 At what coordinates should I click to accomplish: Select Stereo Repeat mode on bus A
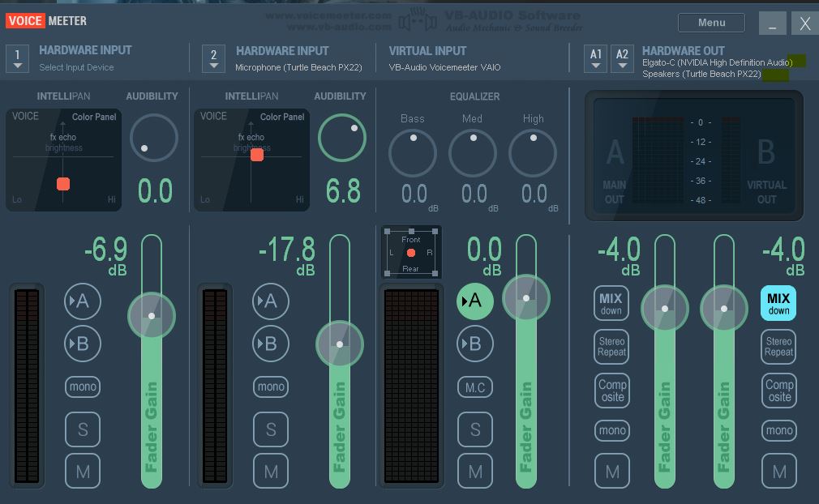611,347
